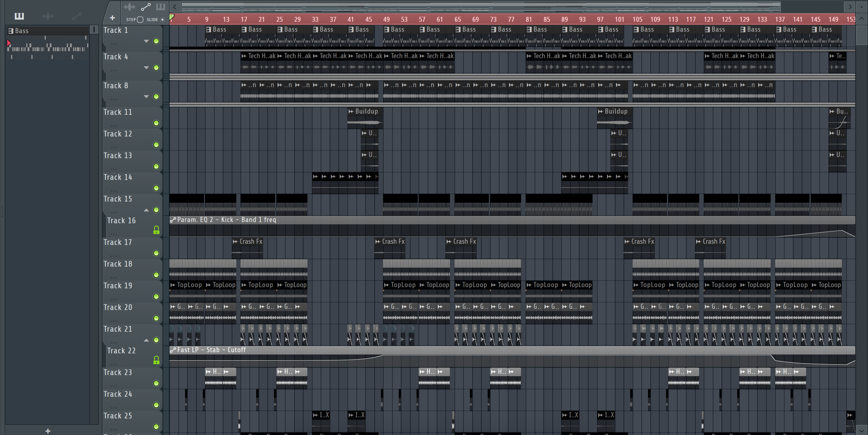Focus audio clips with playlist waveform icon
This screenshot has width=868, height=435.
[x=129, y=7]
